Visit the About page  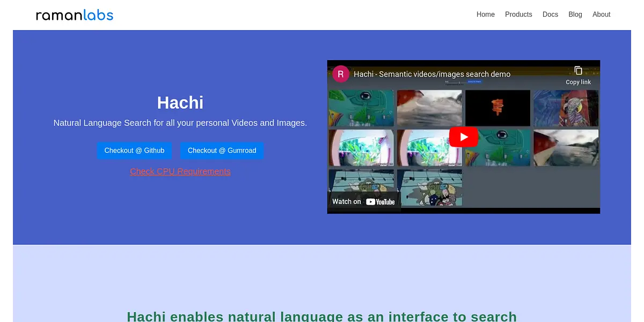click(x=601, y=14)
